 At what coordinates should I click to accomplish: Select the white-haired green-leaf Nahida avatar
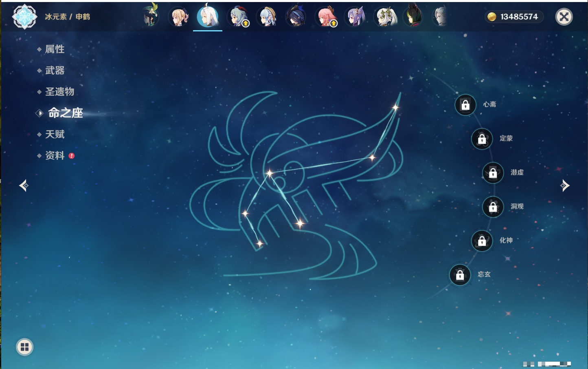[385, 17]
